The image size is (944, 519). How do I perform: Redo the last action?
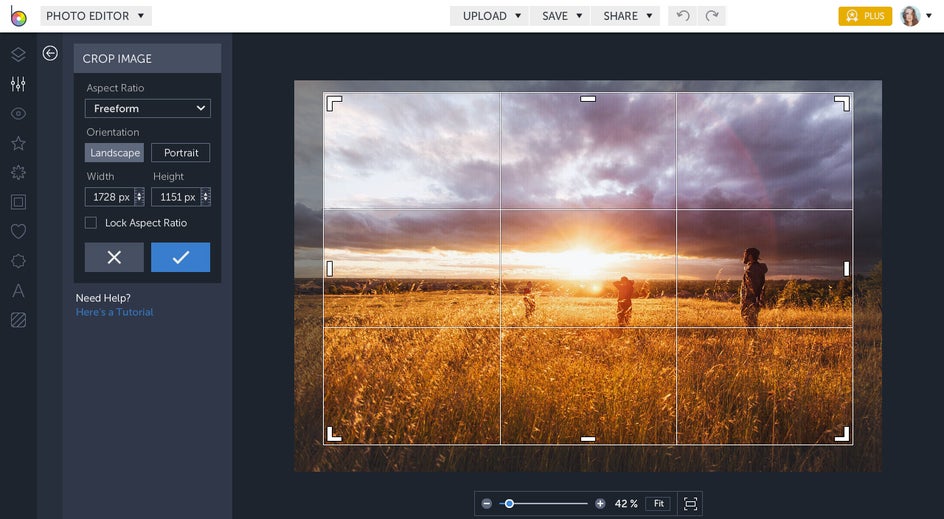(x=712, y=16)
